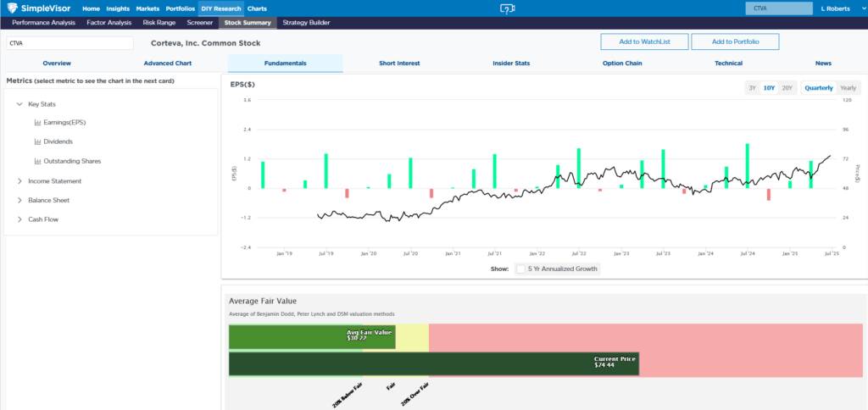Click the SimpleVisor logo icon
Viewport: 868px width, 410px height.
coord(14,8)
